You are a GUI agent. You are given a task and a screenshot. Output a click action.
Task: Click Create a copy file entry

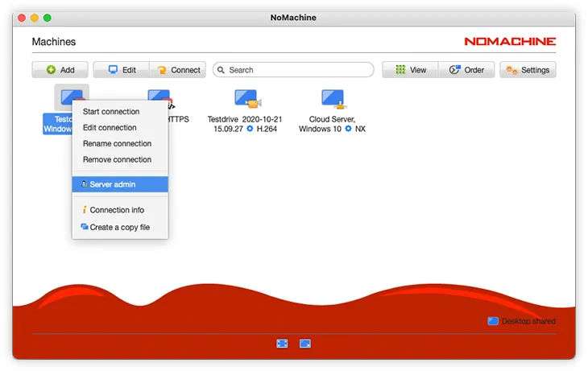(x=119, y=228)
